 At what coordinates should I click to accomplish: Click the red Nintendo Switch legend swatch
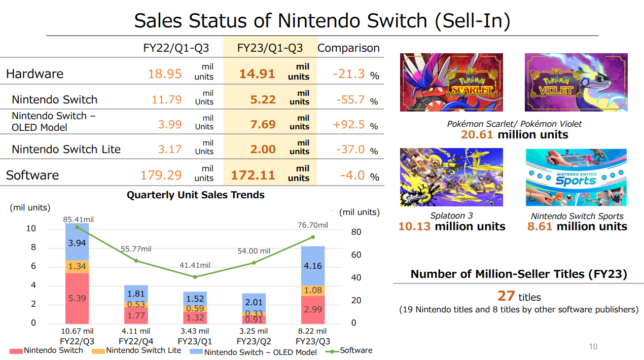tap(16, 351)
